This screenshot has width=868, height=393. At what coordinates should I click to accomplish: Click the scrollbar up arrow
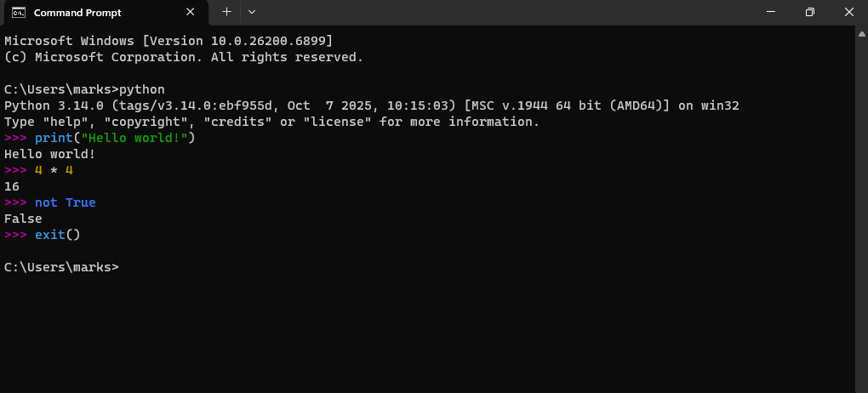point(862,34)
